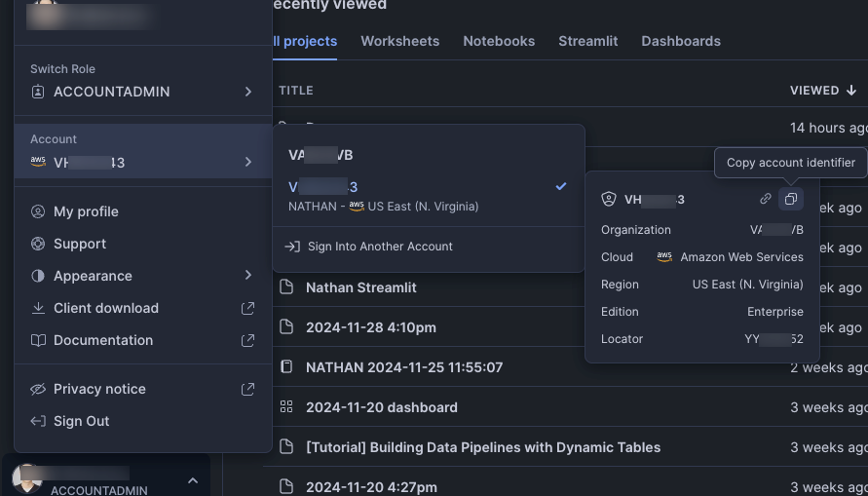Click the file icon for 2024-11-28 4:10pm
Screen dimensions: 868x496
(x=286, y=326)
